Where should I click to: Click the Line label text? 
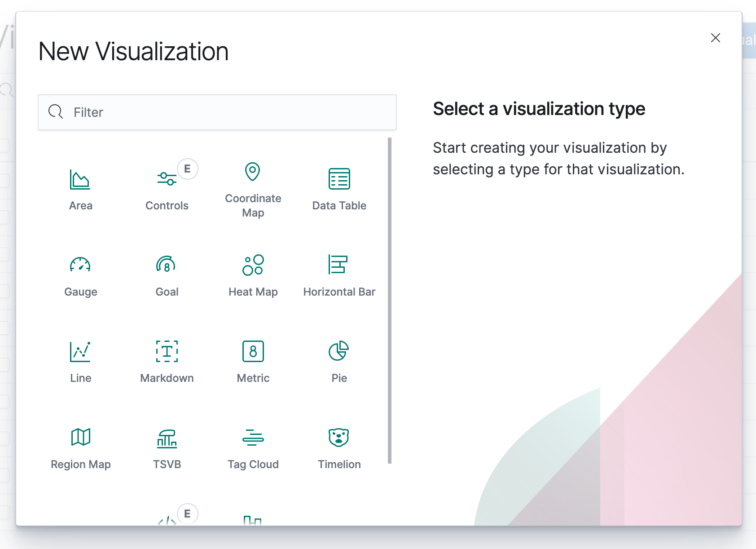click(x=81, y=378)
